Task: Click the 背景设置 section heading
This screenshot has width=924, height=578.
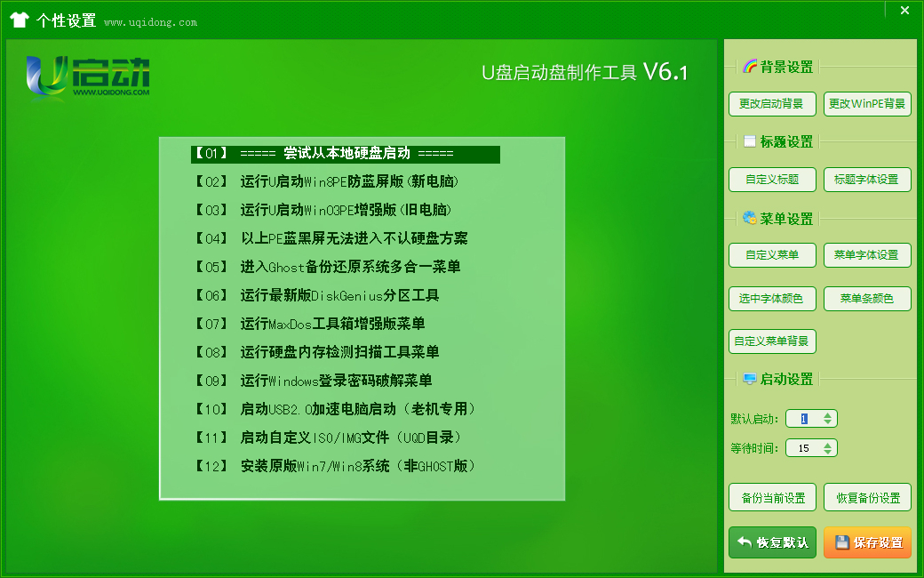Action: (786, 67)
